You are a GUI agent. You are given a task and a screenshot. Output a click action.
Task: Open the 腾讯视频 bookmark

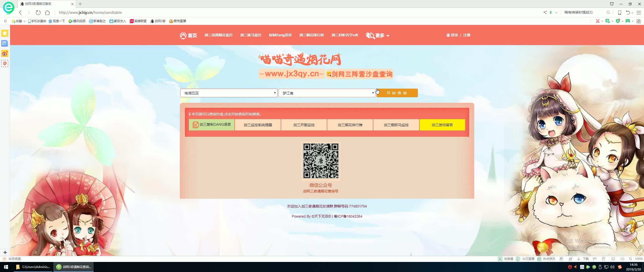[x=77, y=21]
